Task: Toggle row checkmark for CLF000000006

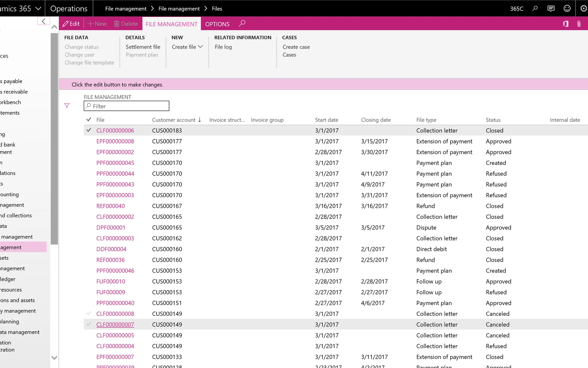Action: [89, 130]
